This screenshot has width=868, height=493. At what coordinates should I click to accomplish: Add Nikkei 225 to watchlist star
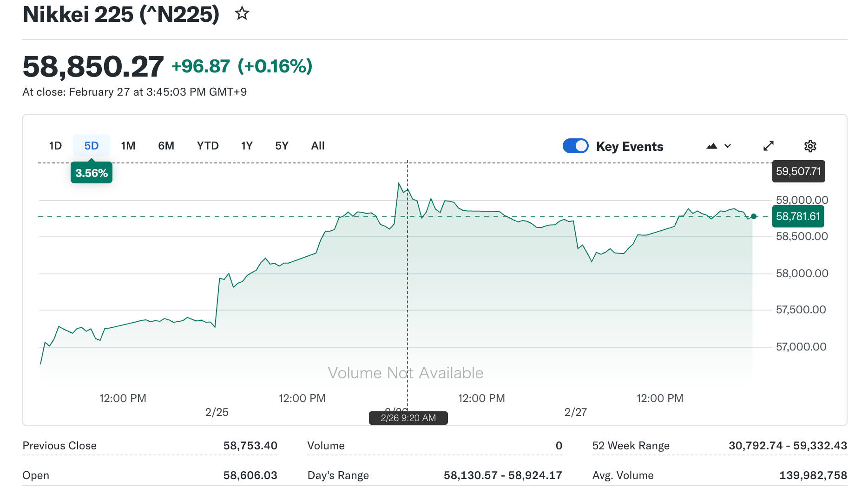point(242,13)
